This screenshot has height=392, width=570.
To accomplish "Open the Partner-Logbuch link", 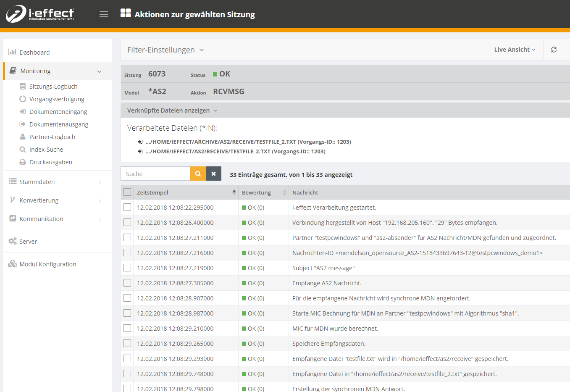I will (x=52, y=137).
